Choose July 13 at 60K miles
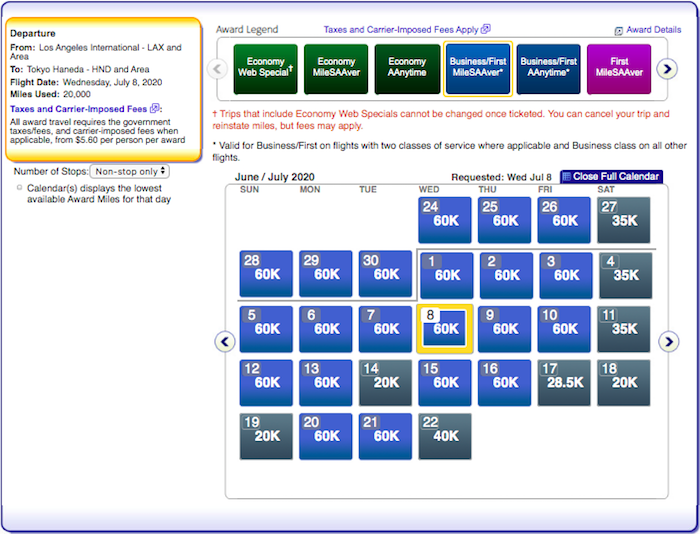This screenshot has height=534, width=700. pos(325,383)
